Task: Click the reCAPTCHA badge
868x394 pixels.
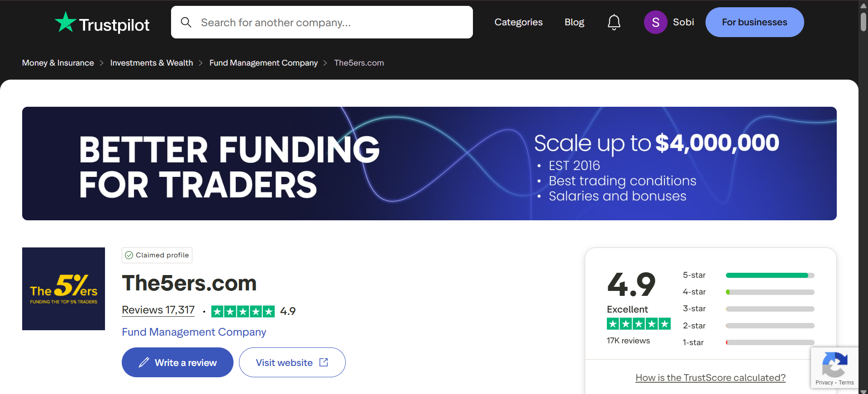Action: (x=835, y=367)
